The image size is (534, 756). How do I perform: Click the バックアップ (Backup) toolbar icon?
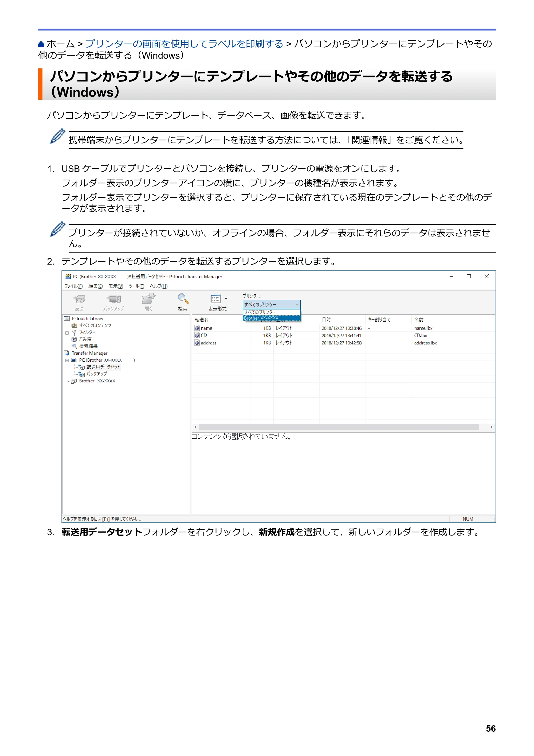click(113, 299)
